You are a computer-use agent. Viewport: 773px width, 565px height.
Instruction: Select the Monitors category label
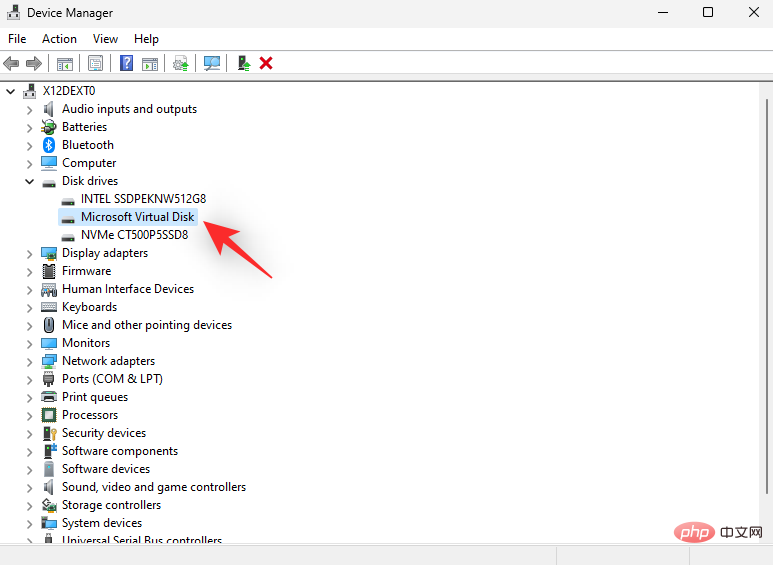[86, 343]
